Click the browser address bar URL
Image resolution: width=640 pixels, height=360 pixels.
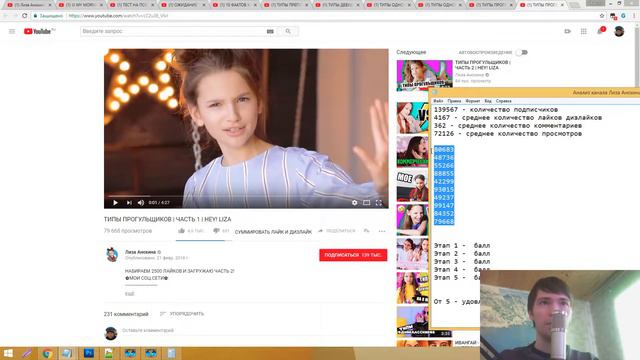118,16
